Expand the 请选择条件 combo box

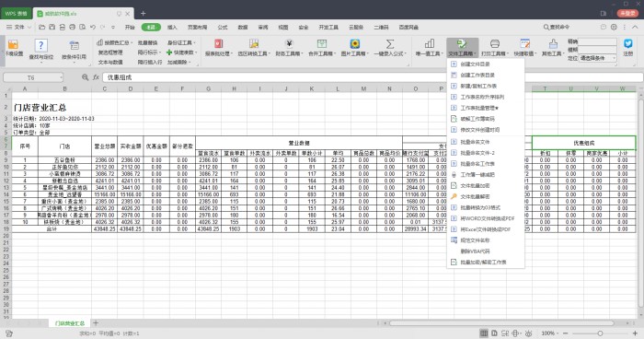[598, 58]
